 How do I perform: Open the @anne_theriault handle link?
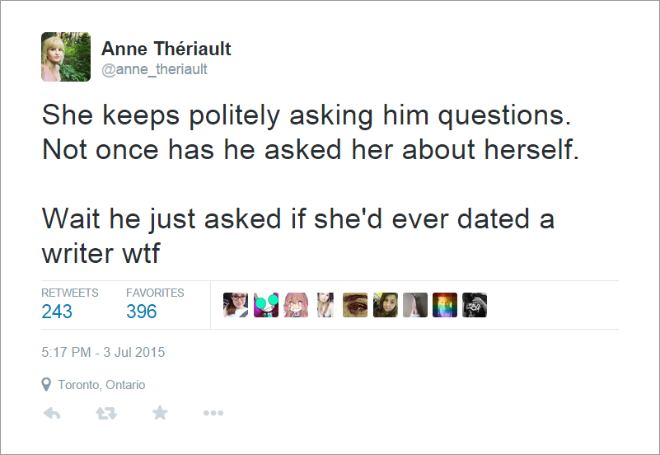pyautogui.click(x=154, y=69)
